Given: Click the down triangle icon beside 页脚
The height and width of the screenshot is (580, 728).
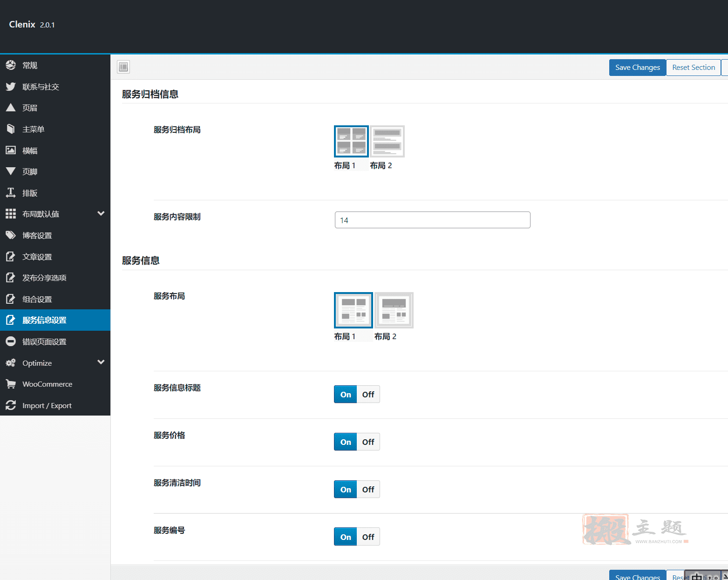Looking at the screenshot, I should (x=11, y=171).
